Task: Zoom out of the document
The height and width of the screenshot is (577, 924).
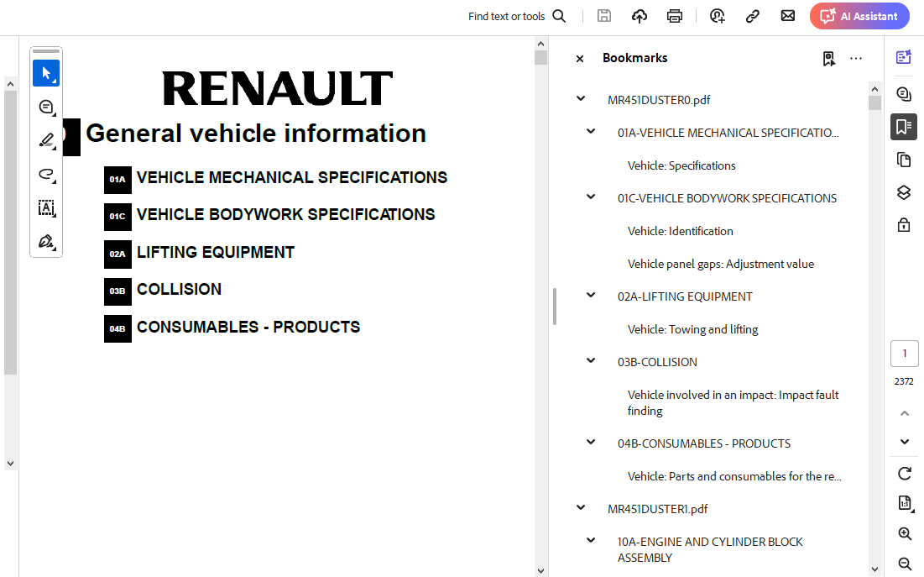Action: 905,564
